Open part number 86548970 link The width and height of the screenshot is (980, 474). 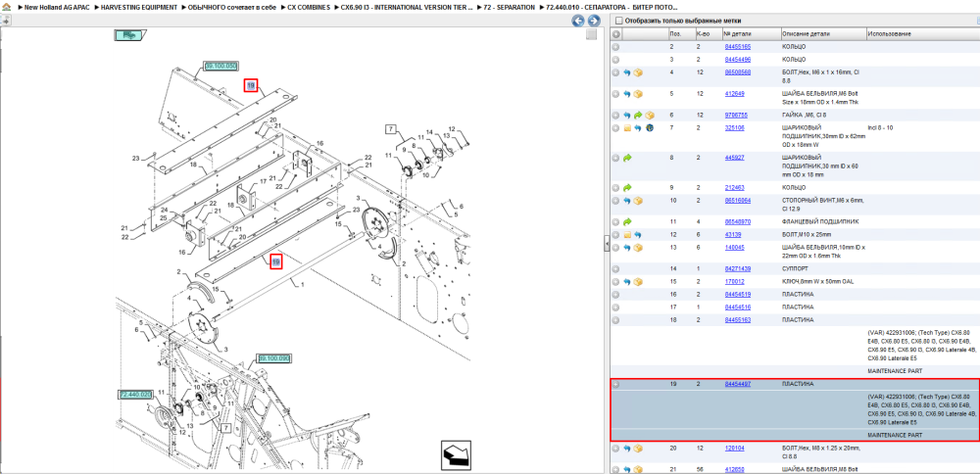click(738, 221)
